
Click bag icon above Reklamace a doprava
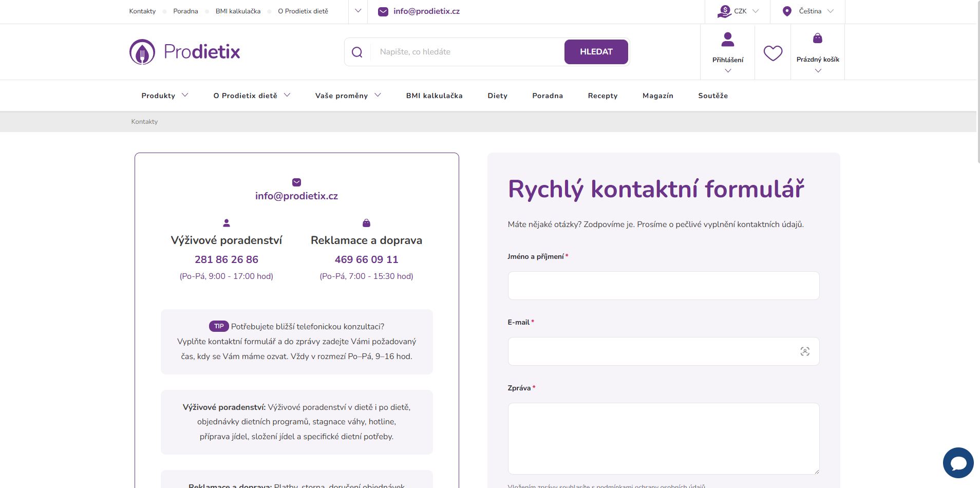[366, 223]
